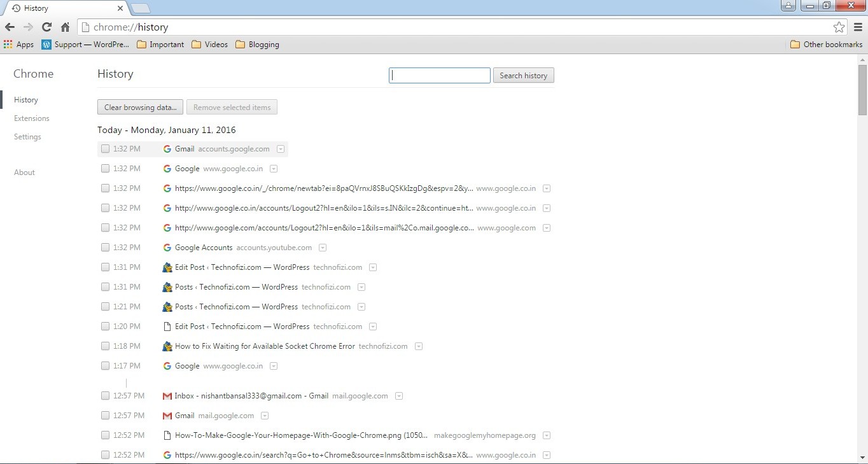Go to Extensions in the sidebar
868x464 pixels.
[32, 118]
